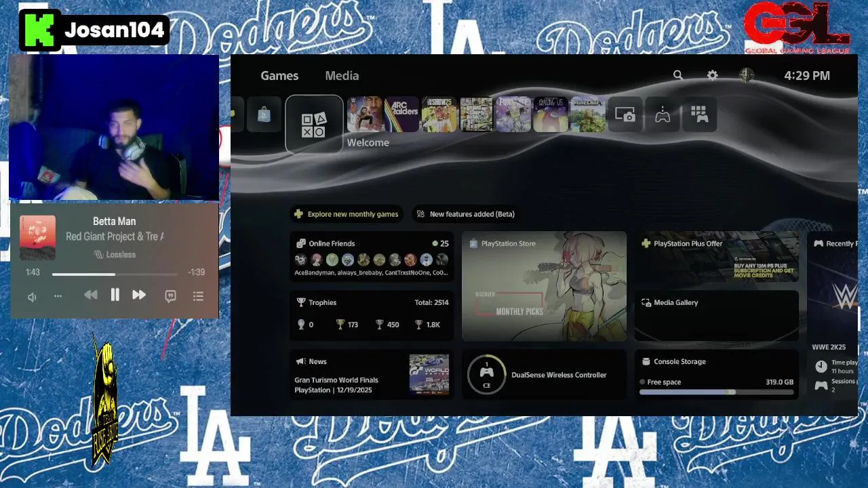Screen dimensions: 868x488
Task: Switch to the Games tab
Action: [x=279, y=76]
